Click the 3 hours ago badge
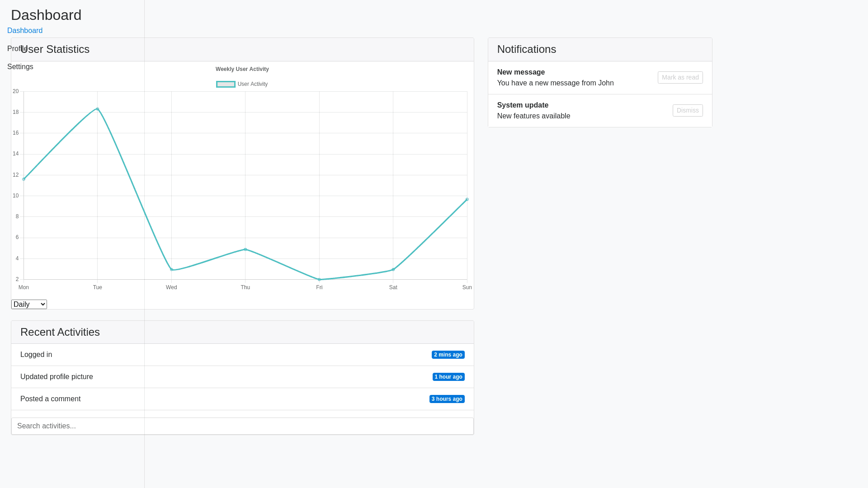The height and width of the screenshot is (488, 868). tap(447, 399)
